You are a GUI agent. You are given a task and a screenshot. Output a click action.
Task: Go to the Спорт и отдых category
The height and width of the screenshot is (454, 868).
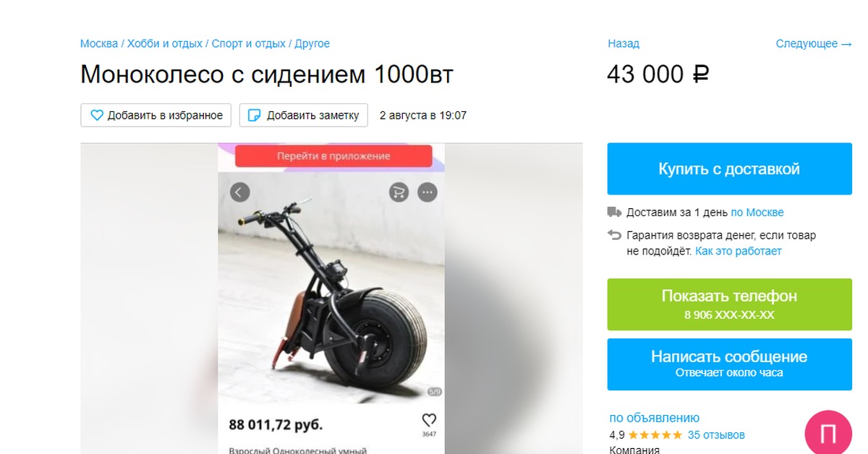point(249,43)
